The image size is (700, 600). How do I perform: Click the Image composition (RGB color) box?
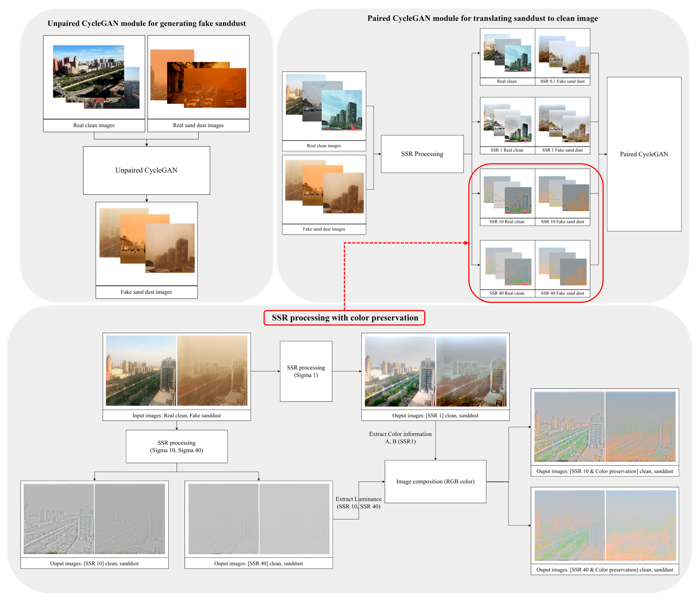pyautogui.click(x=435, y=481)
